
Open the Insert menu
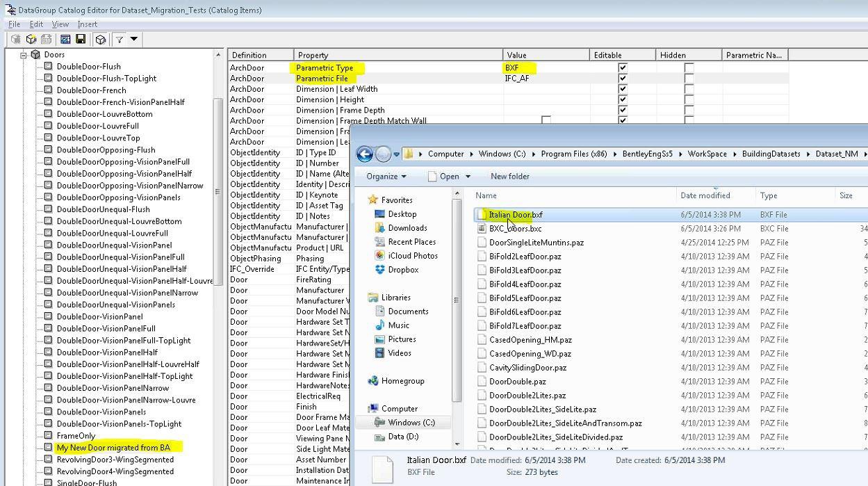[x=88, y=24]
